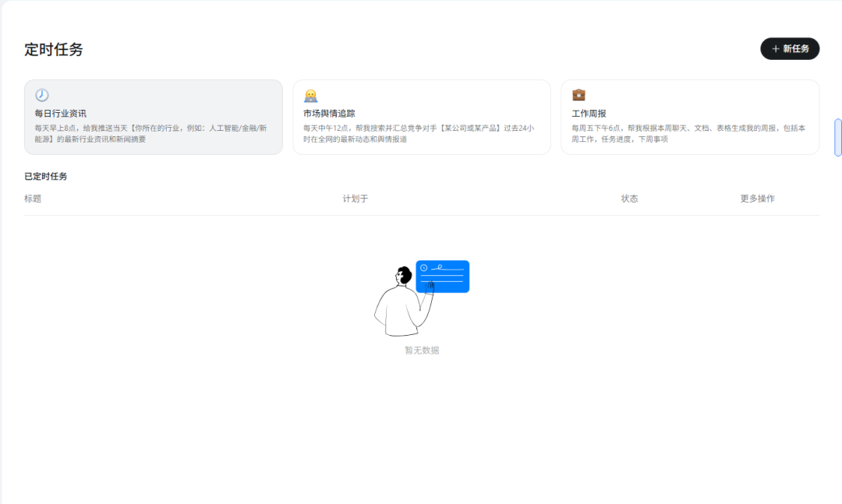The image size is (842, 504).
Task: Select the 市场舆情追踪 template card
Action: pyautogui.click(x=422, y=117)
